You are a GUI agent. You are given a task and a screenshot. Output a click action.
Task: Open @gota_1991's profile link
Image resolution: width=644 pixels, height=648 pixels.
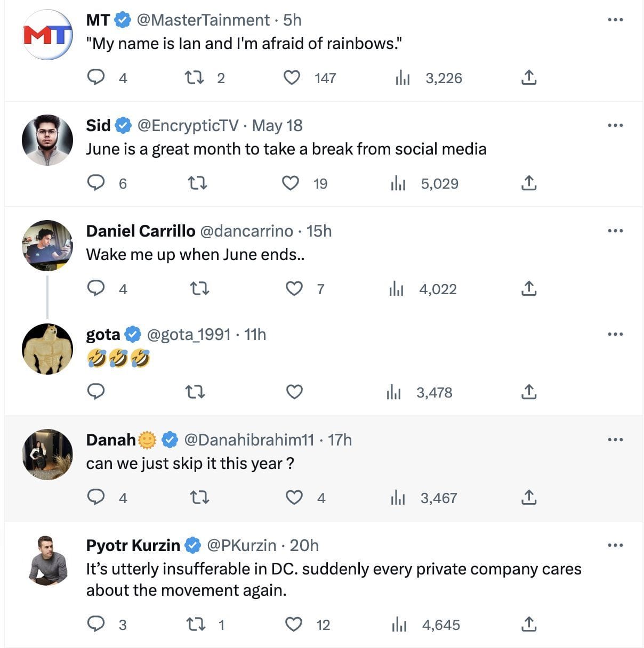tap(189, 335)
